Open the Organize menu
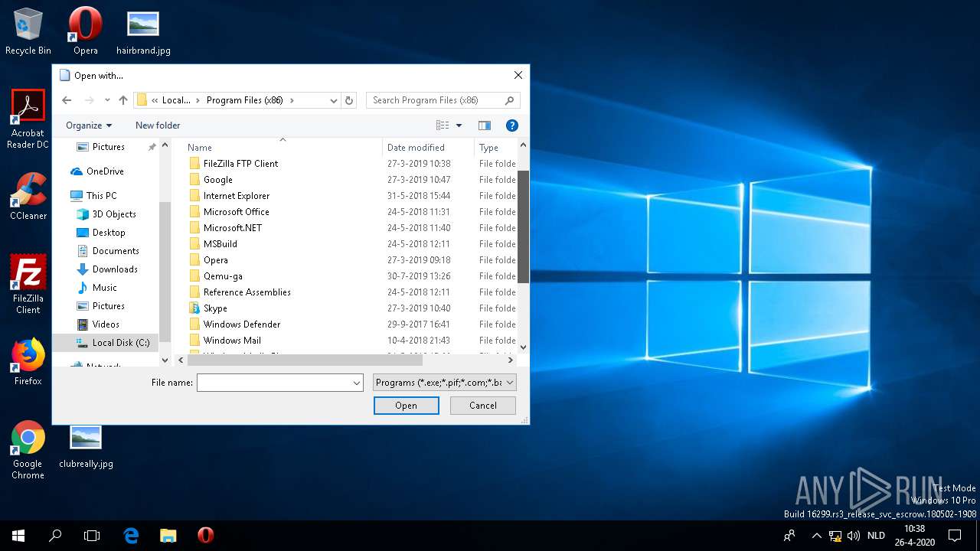Viewport: 980px width, 551px height. pos(89,126)
